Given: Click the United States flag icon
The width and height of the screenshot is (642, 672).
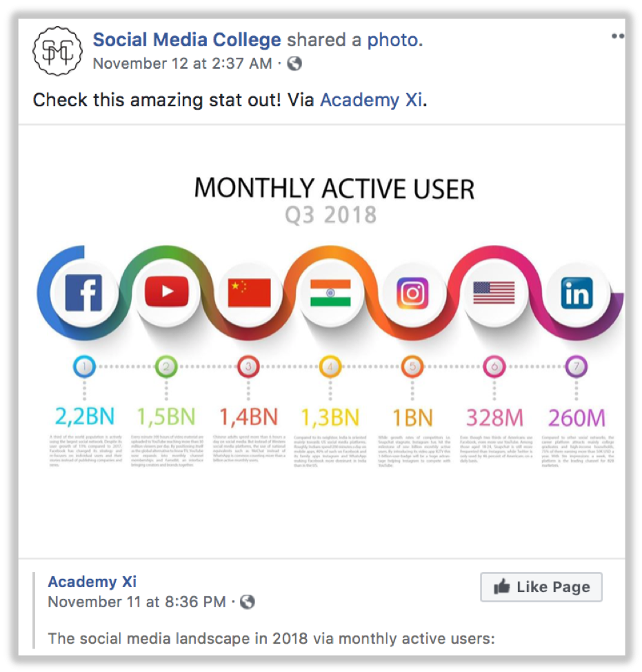Looking at the screenshot, I should (494, 293).
